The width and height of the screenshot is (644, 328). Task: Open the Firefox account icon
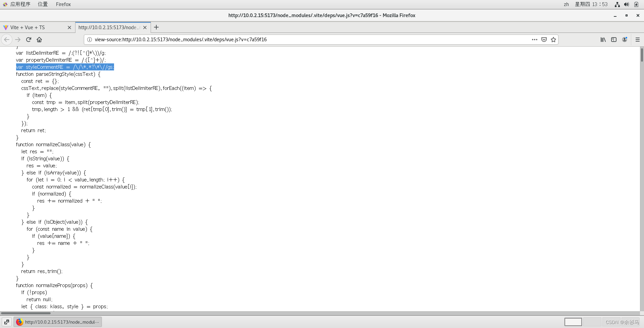(625, 40)
